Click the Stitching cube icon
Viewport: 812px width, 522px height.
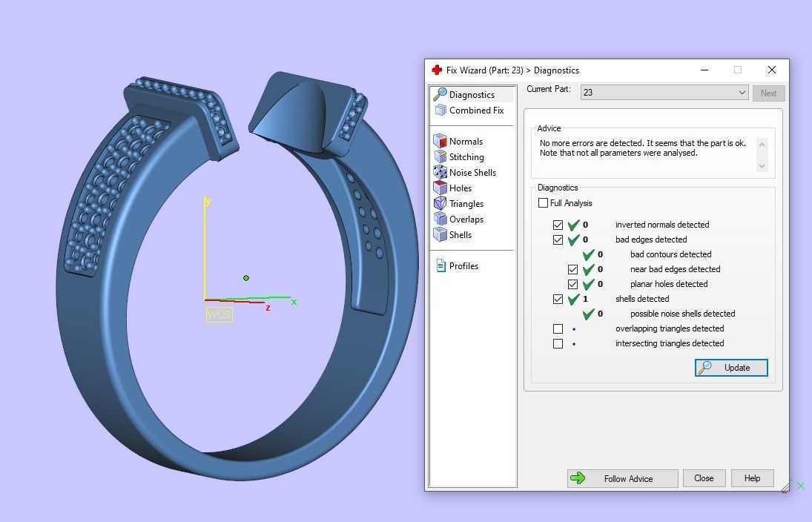point(440,156)
